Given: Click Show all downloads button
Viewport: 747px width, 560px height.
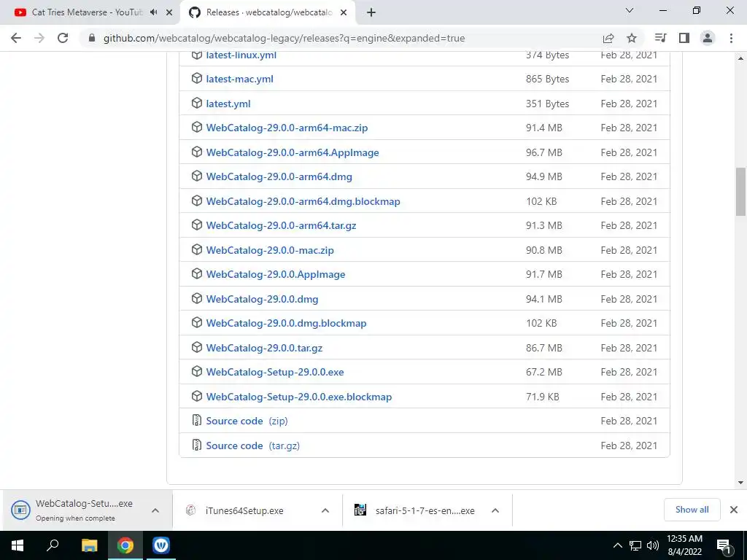Looking at the screenshot, I should click(692, 510).
